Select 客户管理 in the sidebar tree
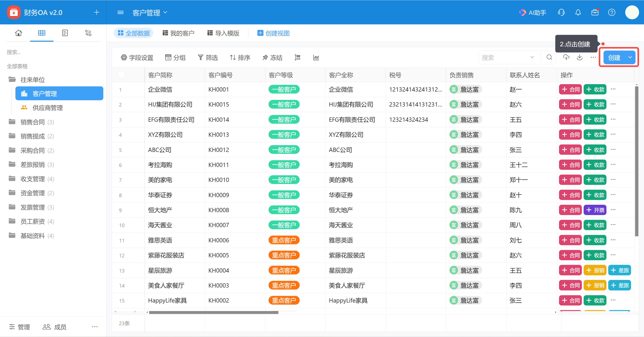Image resolution: width=644 pixels, height=337 pixels. tap(59, 93)
